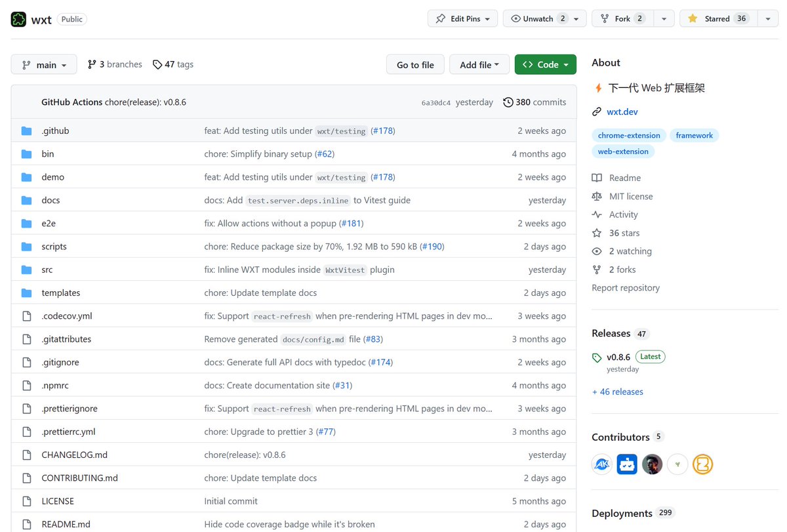Open pull request #190 link
The height and width of the screenshot is (532, 787).
432,247
